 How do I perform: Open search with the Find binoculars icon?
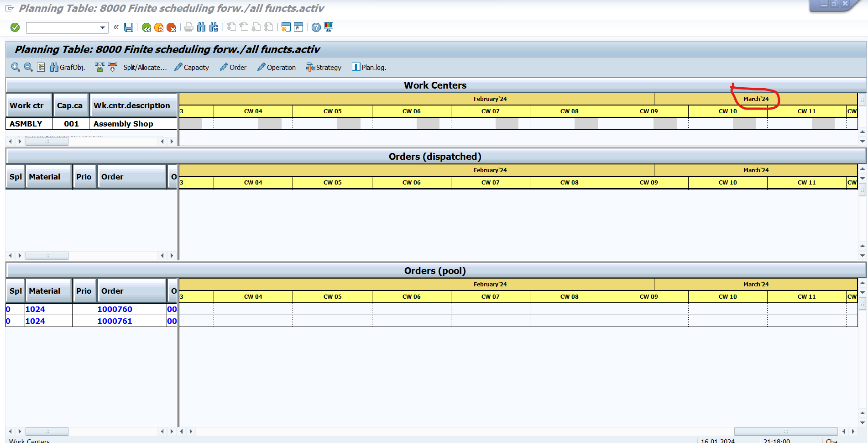click(201, 27)
